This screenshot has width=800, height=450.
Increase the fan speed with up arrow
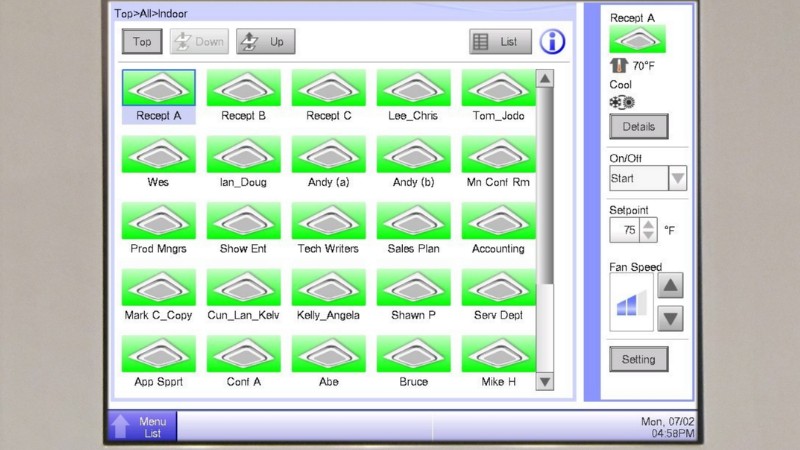pos(670,285)
